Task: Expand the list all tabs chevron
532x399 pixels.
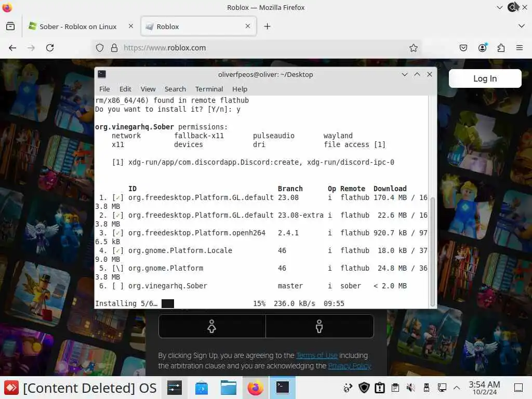Action: click(522, 26)
